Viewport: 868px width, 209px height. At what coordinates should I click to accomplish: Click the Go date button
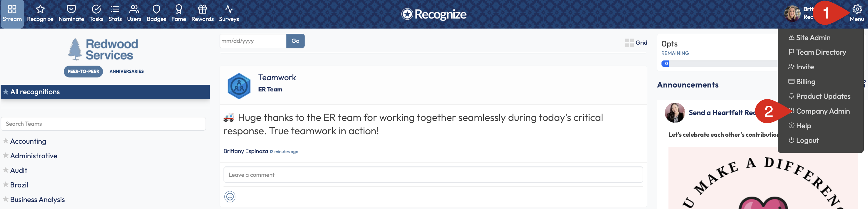296,41
